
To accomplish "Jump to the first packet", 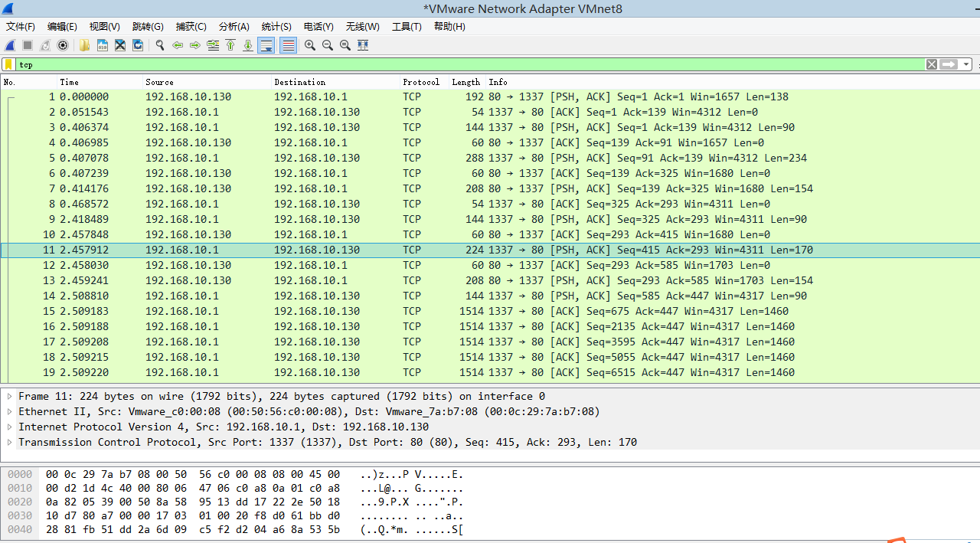I will coord(230,45).
